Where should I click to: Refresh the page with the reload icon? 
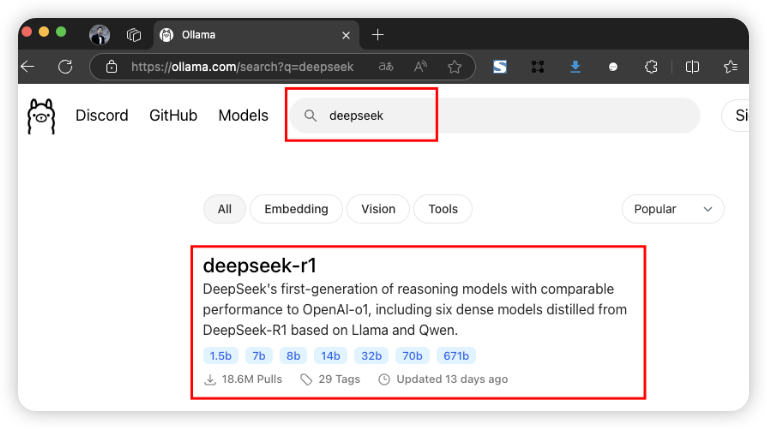click(65, 67)
